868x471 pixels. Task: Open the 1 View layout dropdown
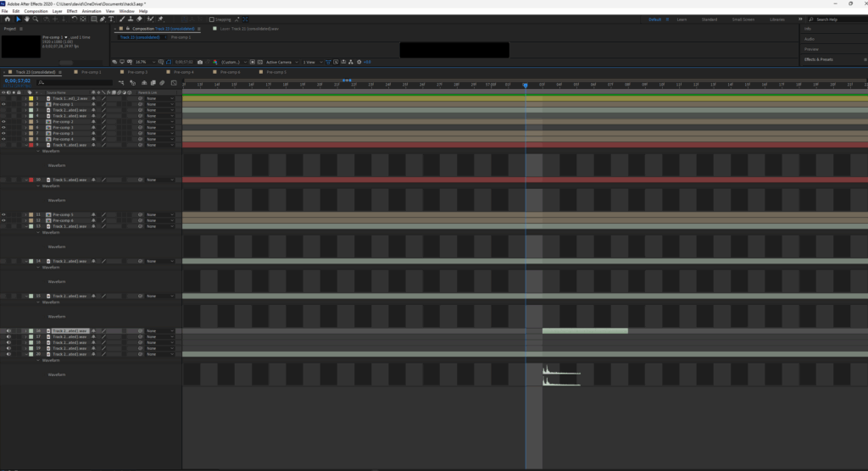312,62
